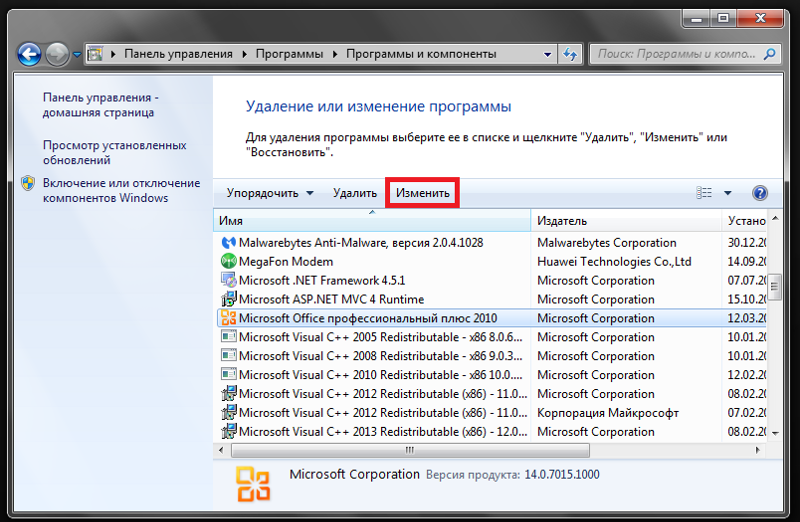Screen dimensions: 800x522
Task: Expand arrow after 'Программы' breadcrumb
Action: pos(335,54)
